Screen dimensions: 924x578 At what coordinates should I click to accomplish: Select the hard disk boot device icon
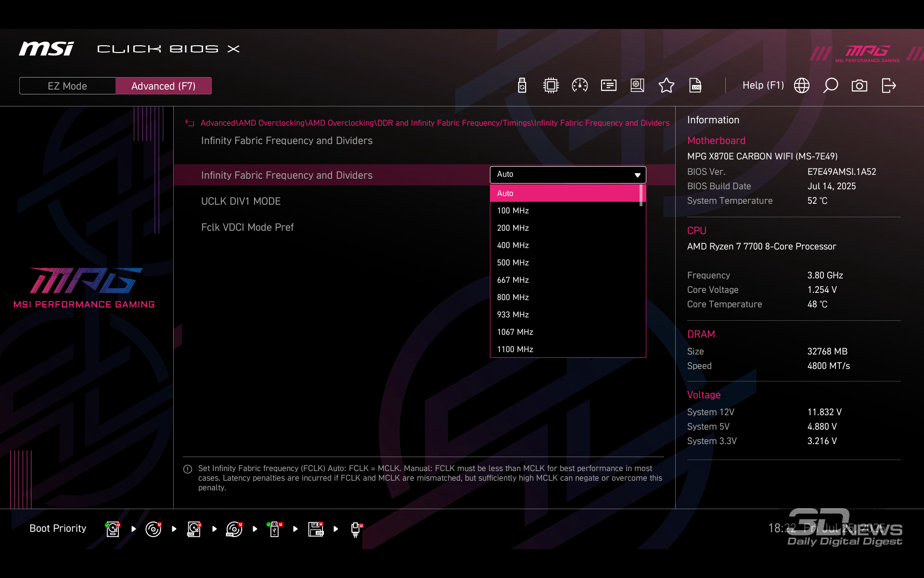point(113,529)
